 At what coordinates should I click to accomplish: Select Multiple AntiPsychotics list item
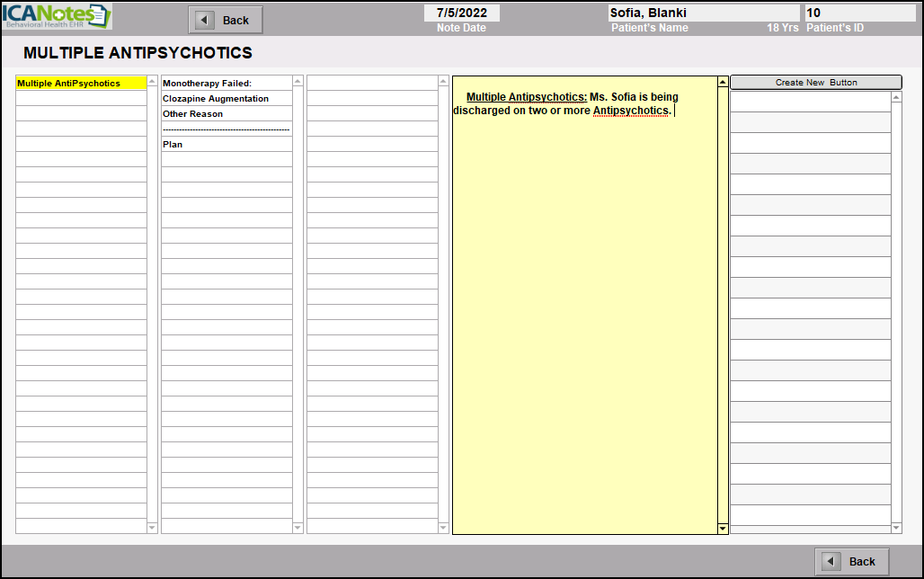pyautogui.click(x=81, y=84)
